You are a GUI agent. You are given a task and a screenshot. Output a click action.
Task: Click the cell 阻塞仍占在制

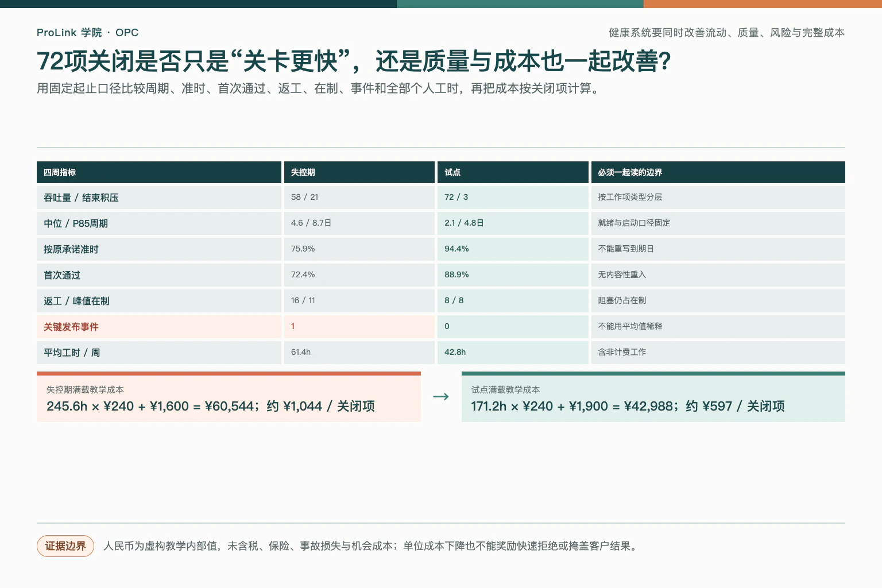[718, 301]
